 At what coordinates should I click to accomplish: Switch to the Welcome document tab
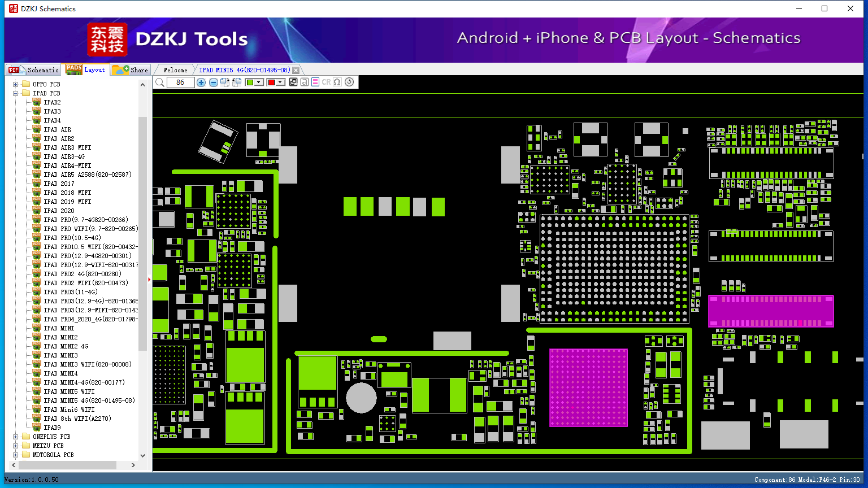175,70
